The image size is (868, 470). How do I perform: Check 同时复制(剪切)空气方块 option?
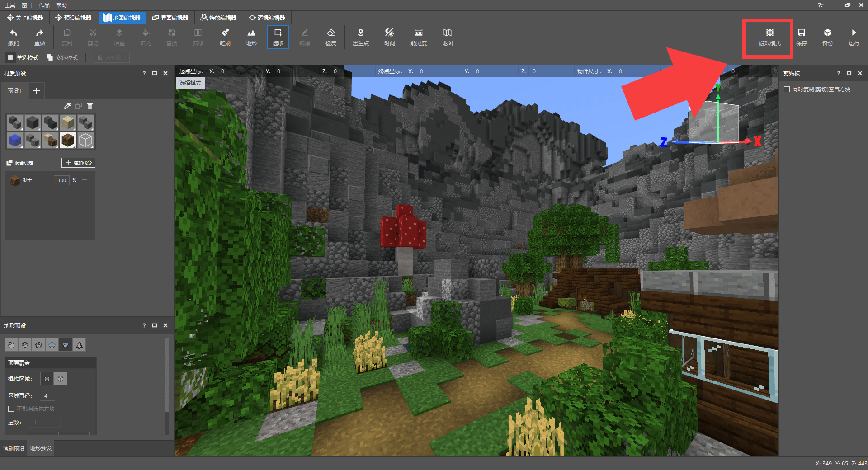pos(787,89)
